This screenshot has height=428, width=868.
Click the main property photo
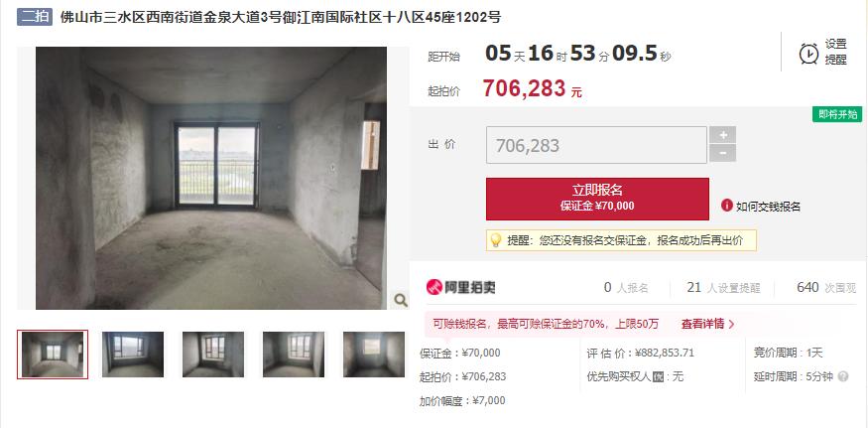tap(211, 178)
